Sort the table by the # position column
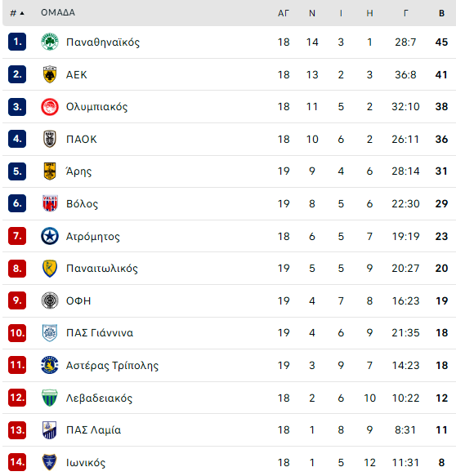Screen dimensions: 456x476 point(16,13)
